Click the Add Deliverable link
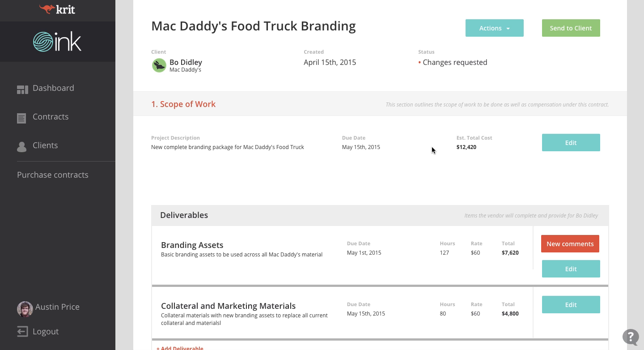The width and height of the screenshot is (644, 350). click(180, 348)
